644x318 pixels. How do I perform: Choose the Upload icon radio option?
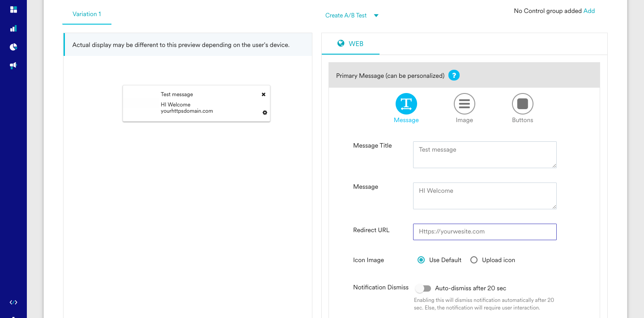474,260
